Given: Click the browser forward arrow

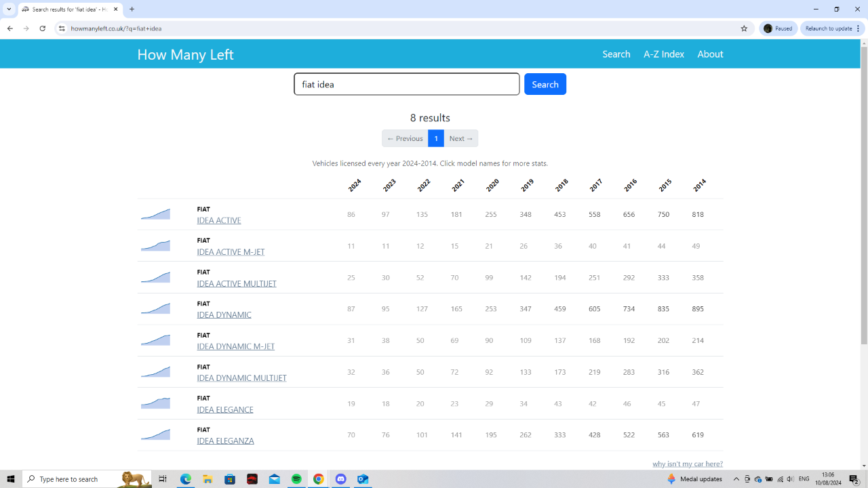Looking at the screenshot, I should click(26, 28).
